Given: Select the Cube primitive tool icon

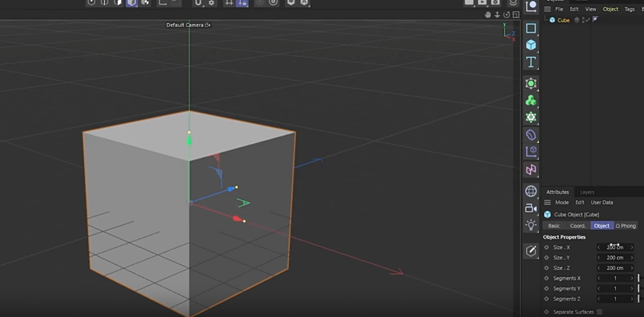Looking at the screenshot, I should pos(531,45).
